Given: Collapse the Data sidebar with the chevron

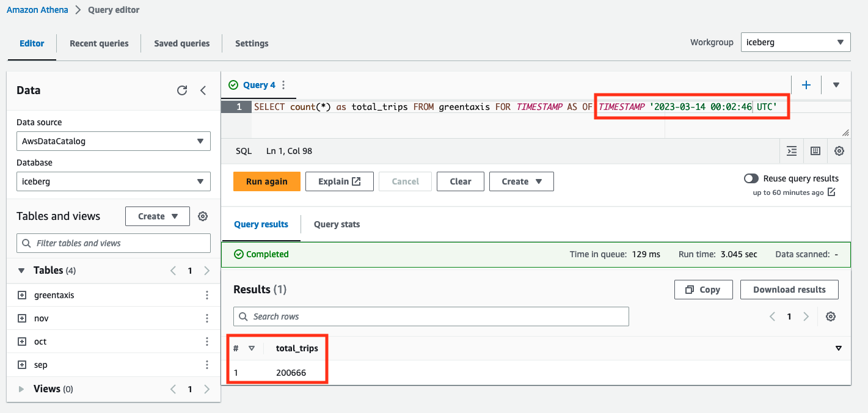Looking at the screenshot, I should tap(203, 90).
